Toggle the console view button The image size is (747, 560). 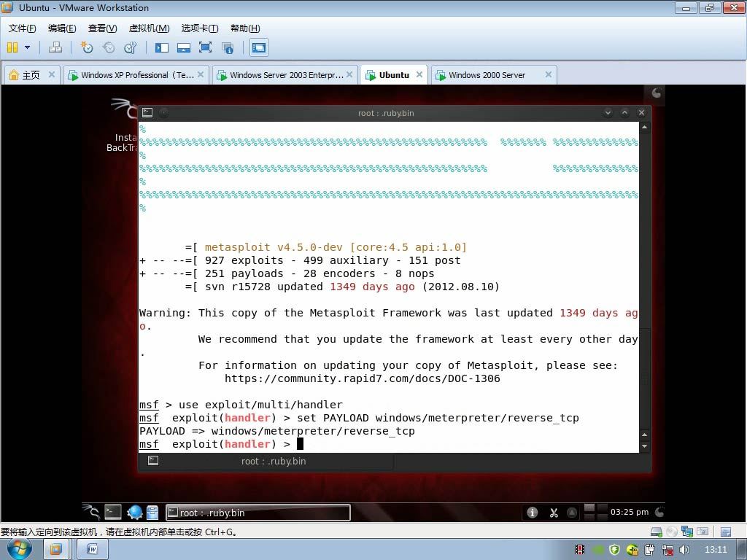[259, 47]
